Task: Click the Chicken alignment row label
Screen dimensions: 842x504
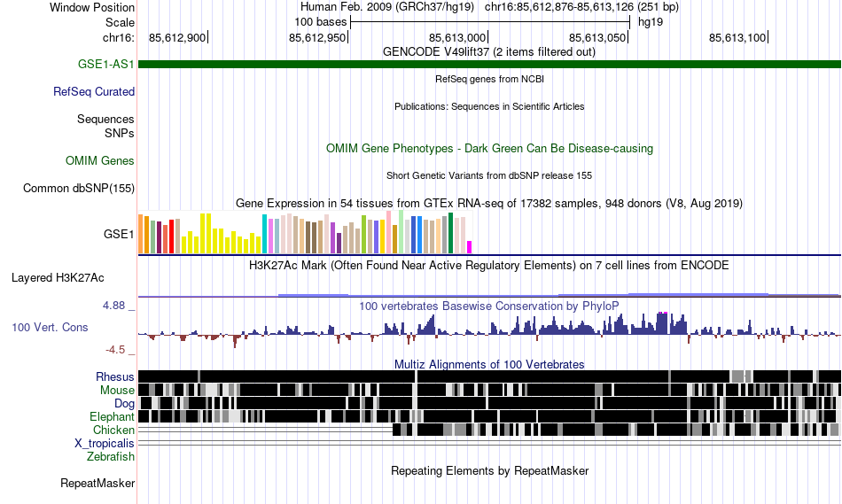Action: point(113,430)
